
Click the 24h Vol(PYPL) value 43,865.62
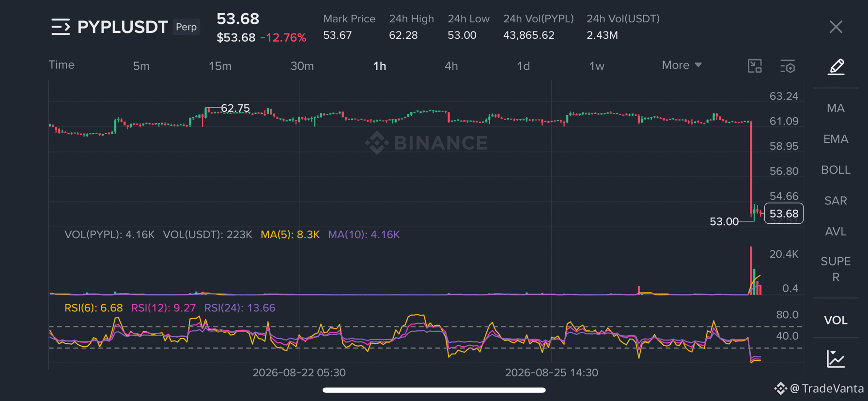click(528, 35)
